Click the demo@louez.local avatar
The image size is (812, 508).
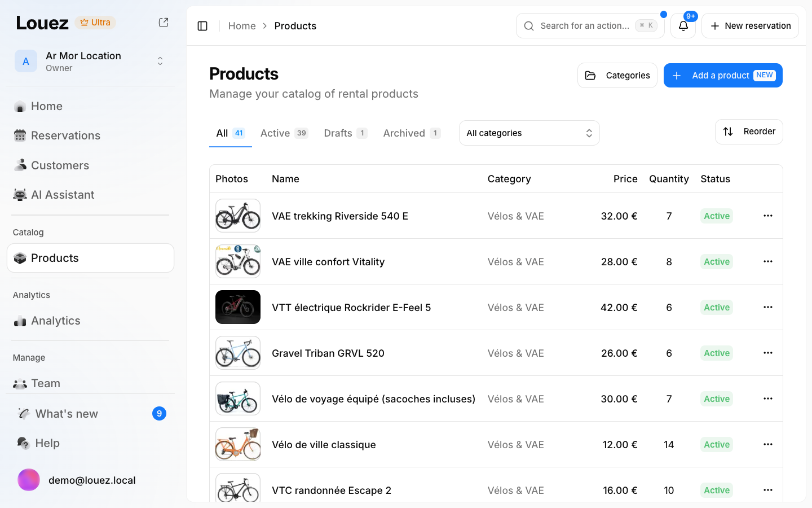point(29,480)
